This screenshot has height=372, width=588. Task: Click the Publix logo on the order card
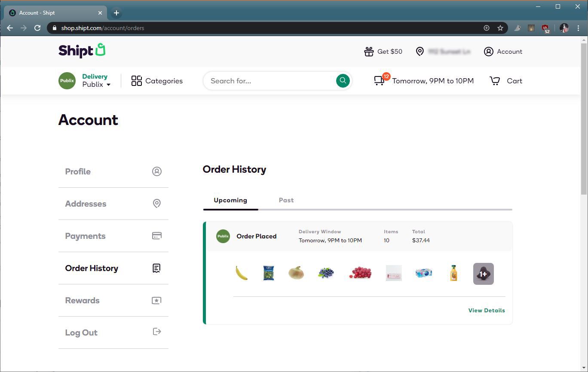[x=223, y=236]
